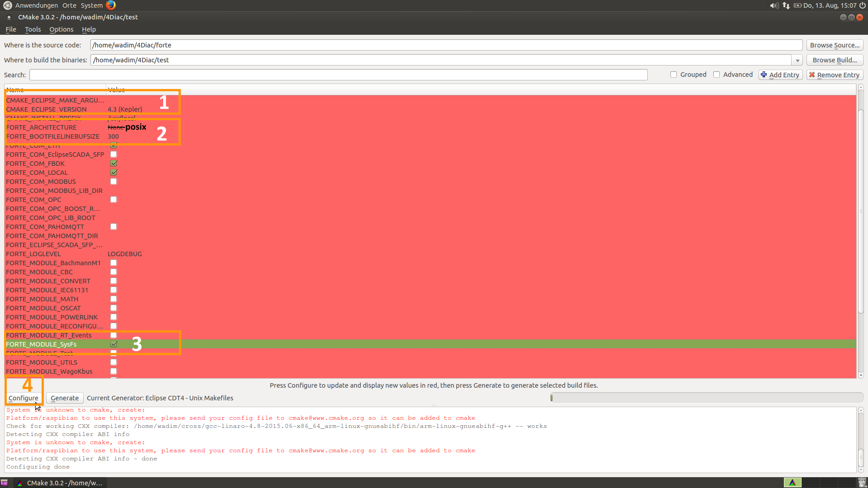868x488 pixels.
Task: Open the Options menu
Action: point(61,29)
